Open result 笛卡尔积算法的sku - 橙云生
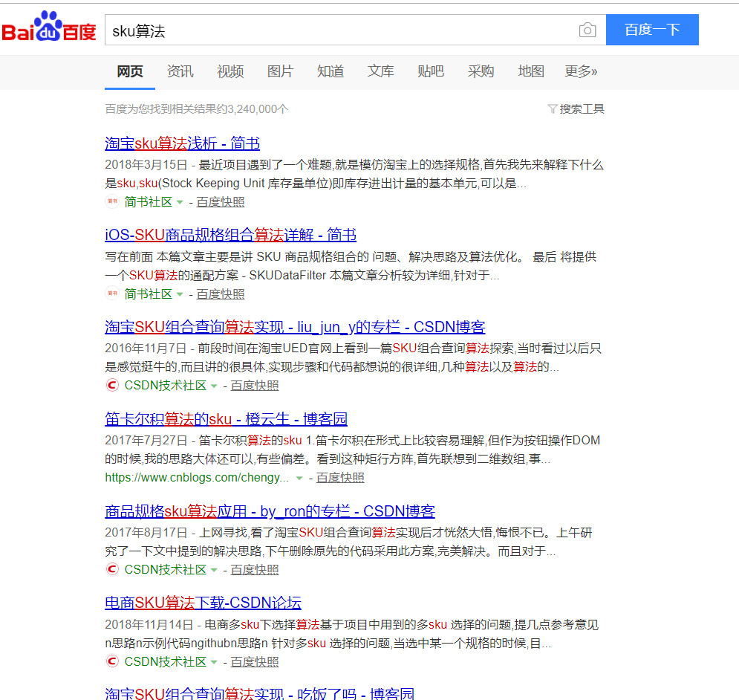Image resolution: width=739 pixels, height=700 pixels. (226, 419)
